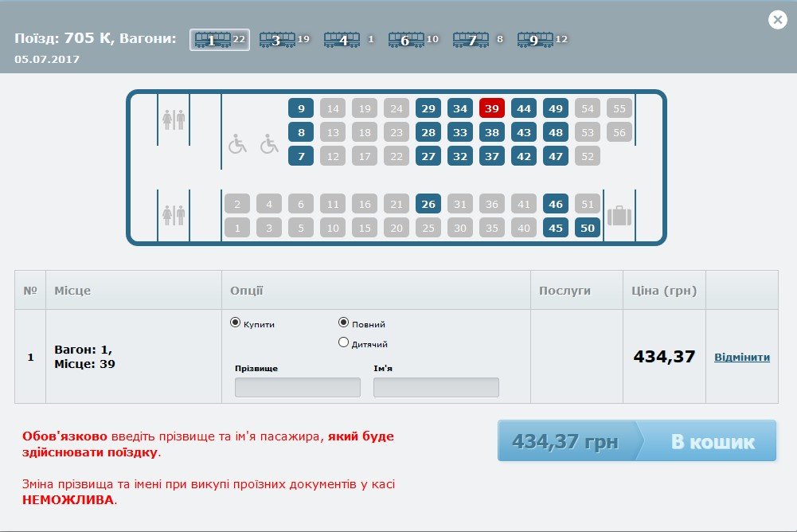Viewport: 797px width, 532px height.
Task: Select the Дитячий ticket option
Action: (344, 342)
